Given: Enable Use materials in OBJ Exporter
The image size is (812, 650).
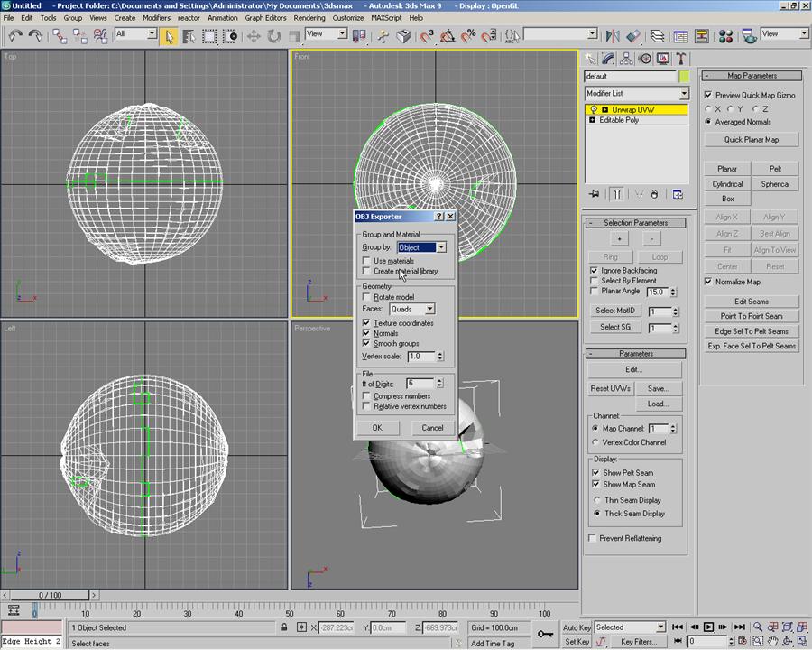Looking at the screenshot, I should tap(366, 261).
